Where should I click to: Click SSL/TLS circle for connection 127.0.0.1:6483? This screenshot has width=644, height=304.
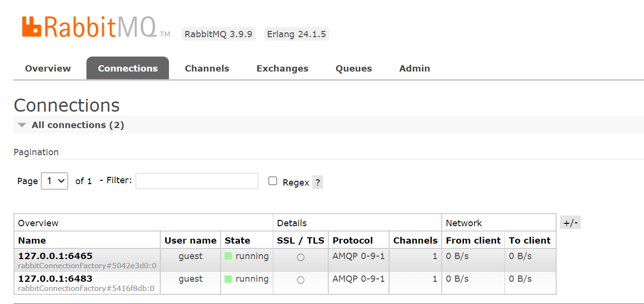click(x=300, y=280)
